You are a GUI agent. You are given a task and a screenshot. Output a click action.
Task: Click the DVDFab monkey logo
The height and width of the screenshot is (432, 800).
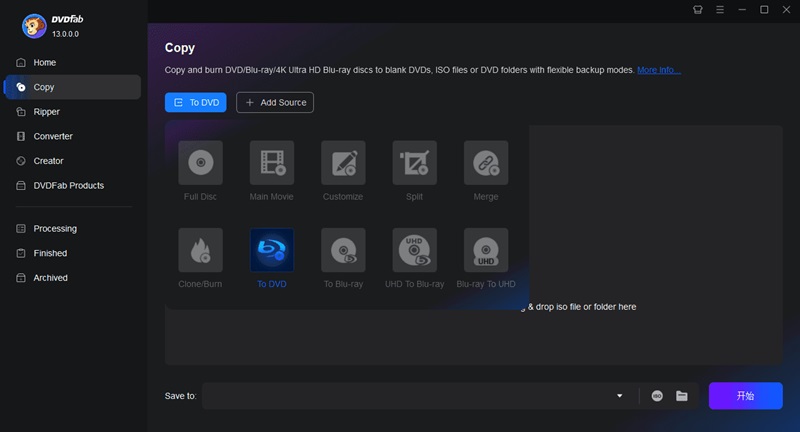click(x=34, y=26)
